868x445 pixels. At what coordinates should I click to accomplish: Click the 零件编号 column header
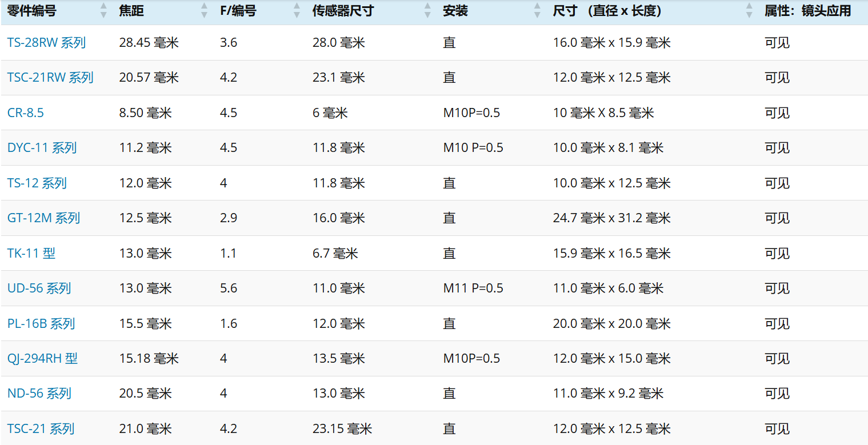tap(32, 10)
